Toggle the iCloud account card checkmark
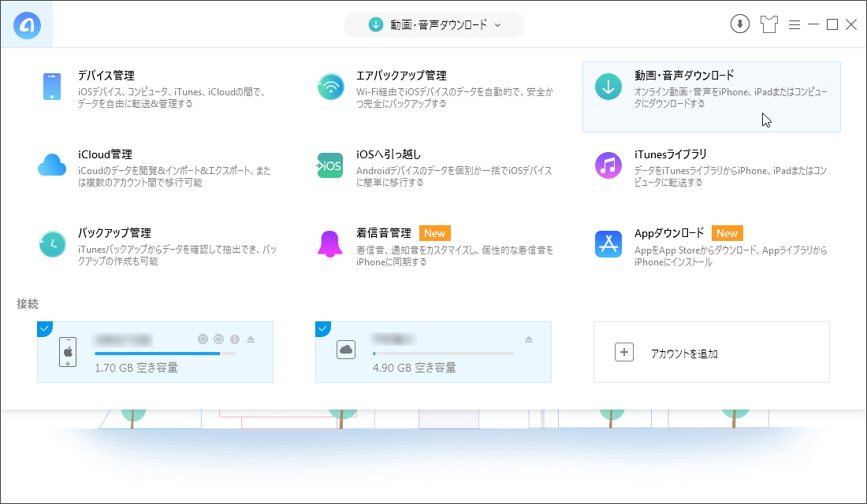 (322, 328)
